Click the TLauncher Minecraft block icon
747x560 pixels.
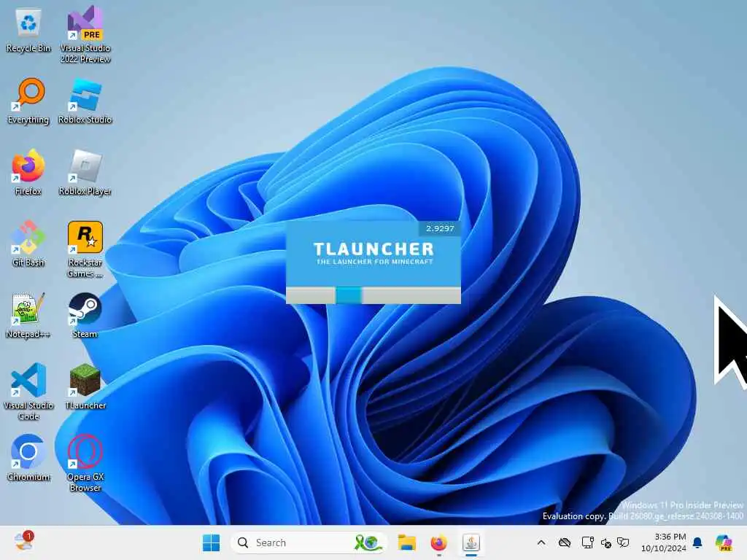coord(85,387)
